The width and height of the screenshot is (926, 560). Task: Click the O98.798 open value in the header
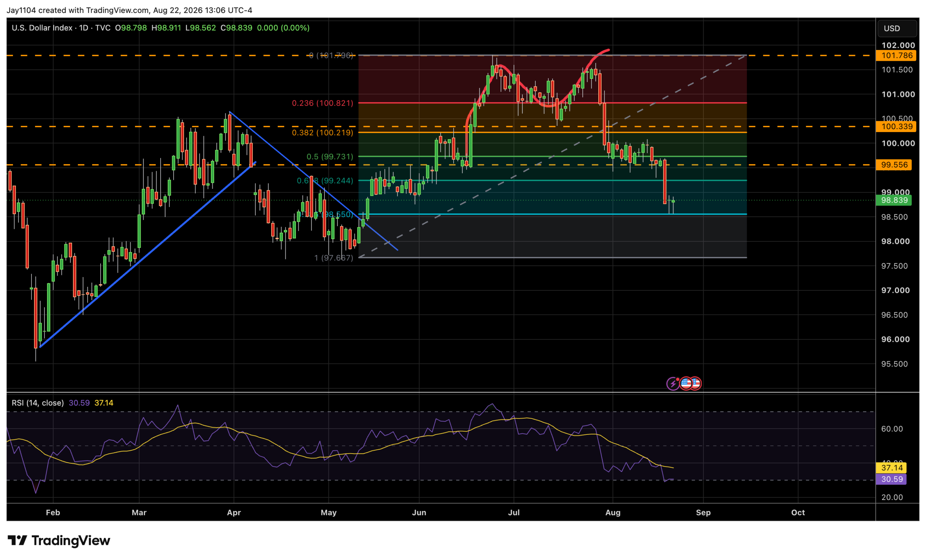(131, 28)
